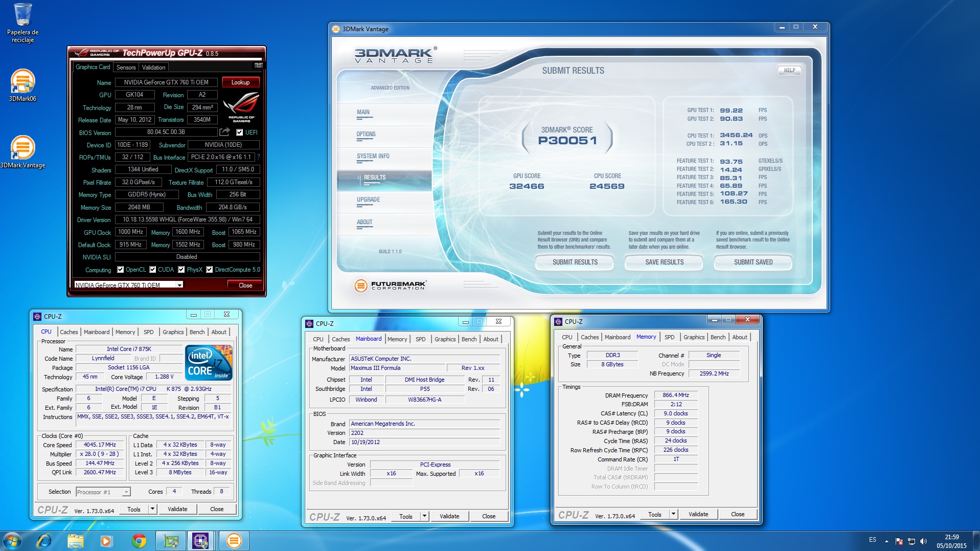Click the Close button in GPU-Z

[x=245, y=285]
